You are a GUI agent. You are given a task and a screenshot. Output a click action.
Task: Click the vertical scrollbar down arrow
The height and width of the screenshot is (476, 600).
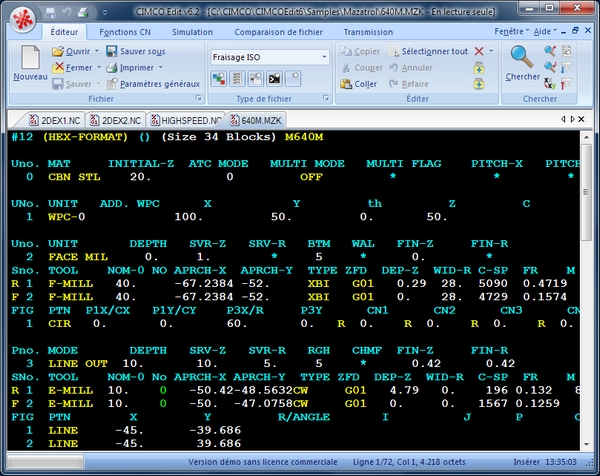pyautogui.click(x=586, y=444)
